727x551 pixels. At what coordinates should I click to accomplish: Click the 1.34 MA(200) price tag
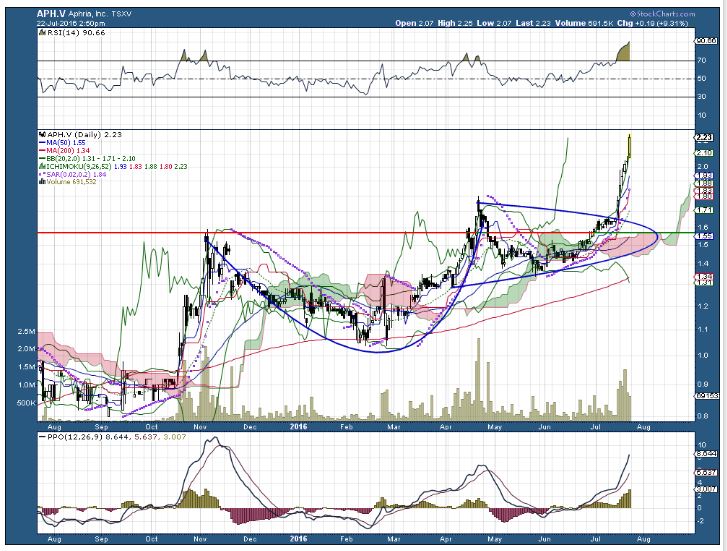point(703,276)
